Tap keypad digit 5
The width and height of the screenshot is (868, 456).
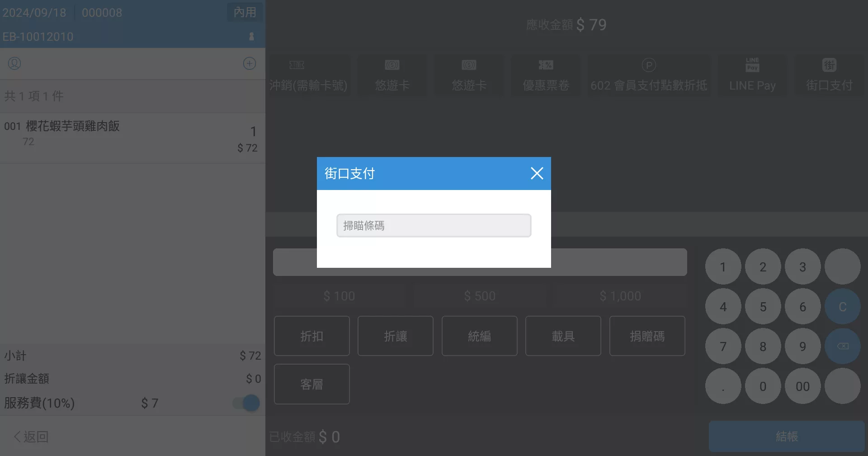[x=763, y=307]
